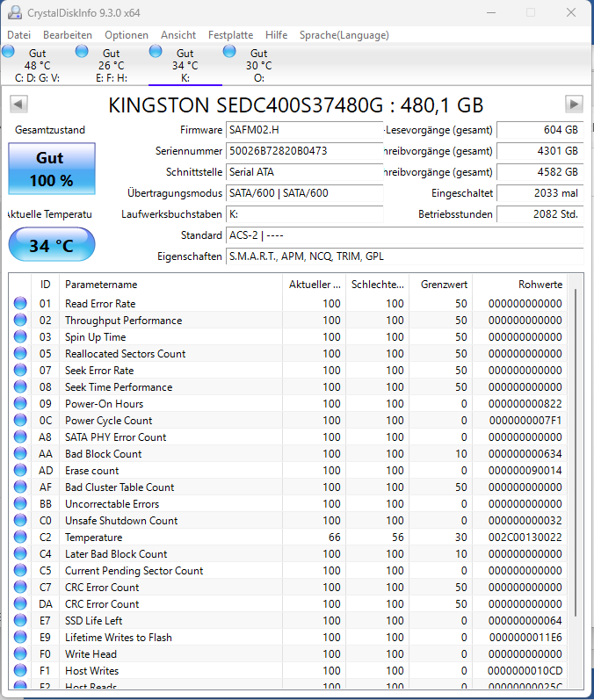Click status orb for Read Error Rate row
The image size is (594, 700).
pos(20,303)
